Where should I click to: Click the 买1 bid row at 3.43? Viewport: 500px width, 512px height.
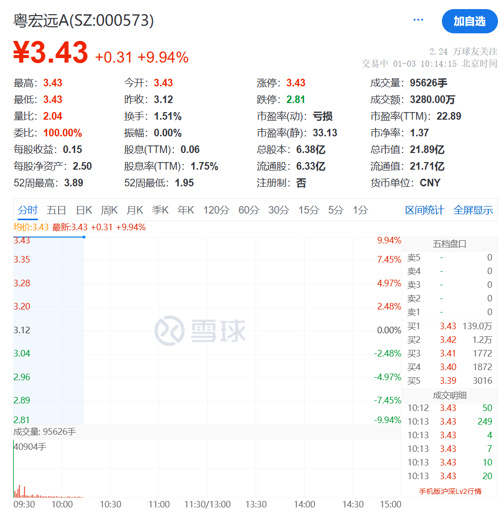449,326
